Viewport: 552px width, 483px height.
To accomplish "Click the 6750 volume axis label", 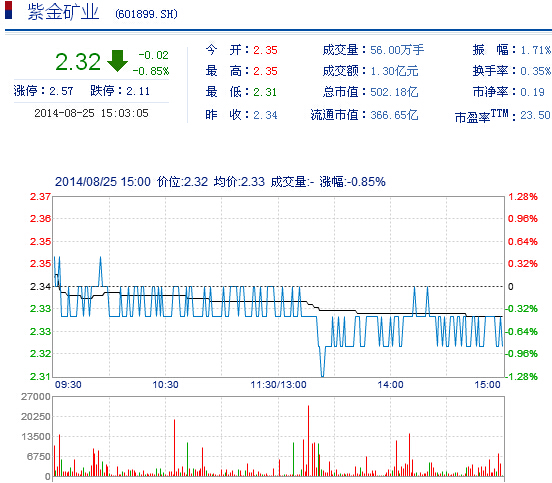I will (x=39, y=457).
